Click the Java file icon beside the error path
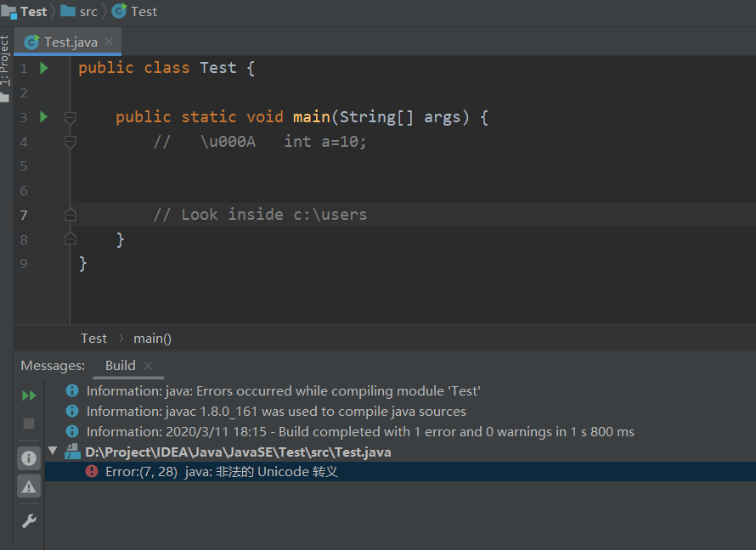The image size is (756, 550). coord(72,452)
